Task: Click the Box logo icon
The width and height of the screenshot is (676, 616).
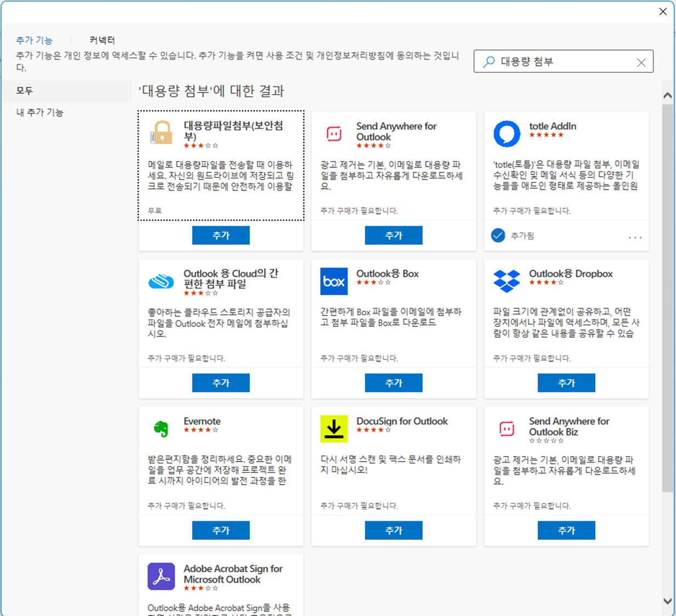Action: [334, 281]
